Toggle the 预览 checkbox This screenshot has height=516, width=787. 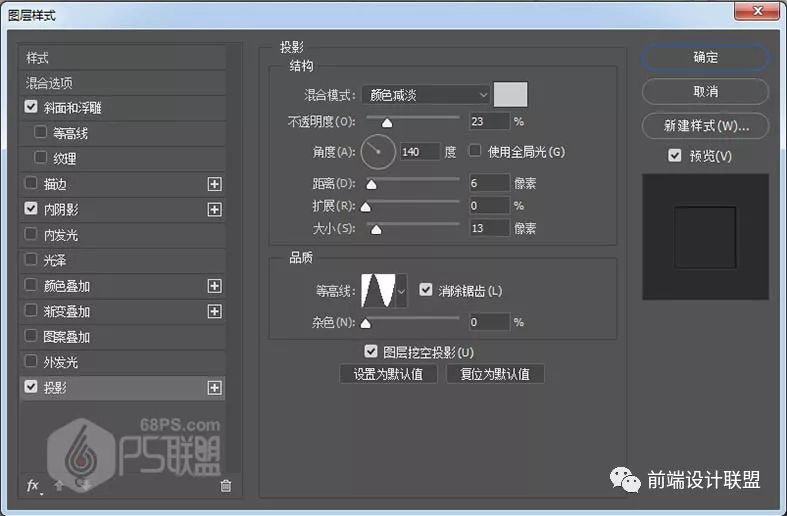[x=675, y=155]
